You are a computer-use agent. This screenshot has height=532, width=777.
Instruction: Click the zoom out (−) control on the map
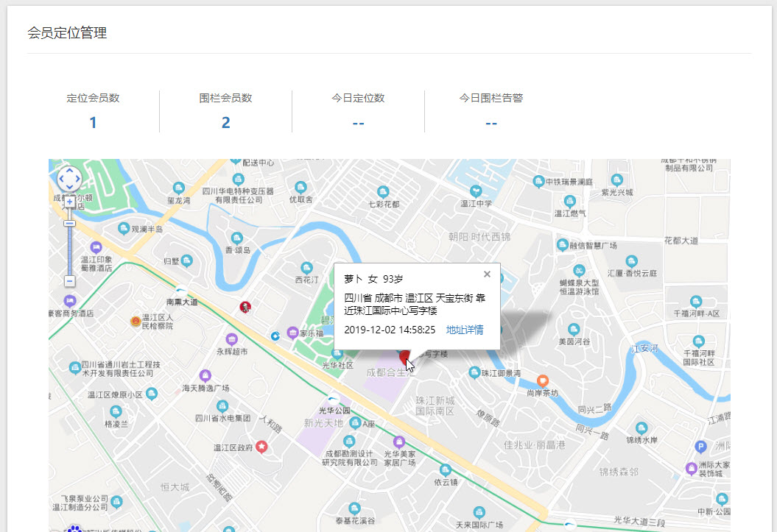pyautogui.click(x=69, y=280)
